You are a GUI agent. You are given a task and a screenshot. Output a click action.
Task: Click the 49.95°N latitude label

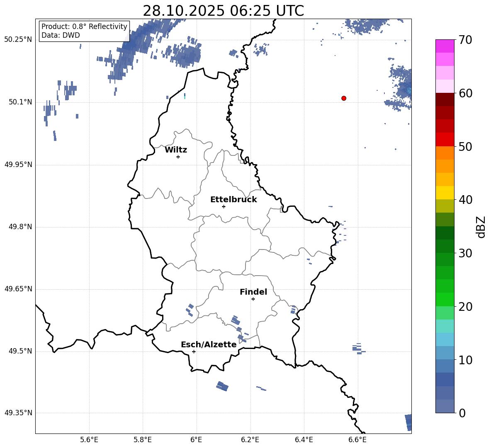19,165
